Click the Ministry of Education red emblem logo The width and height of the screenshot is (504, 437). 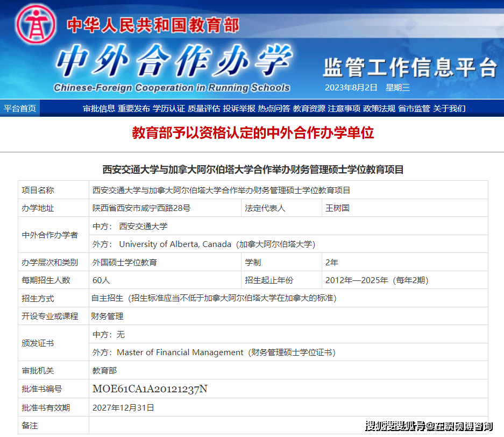[36, 24]
